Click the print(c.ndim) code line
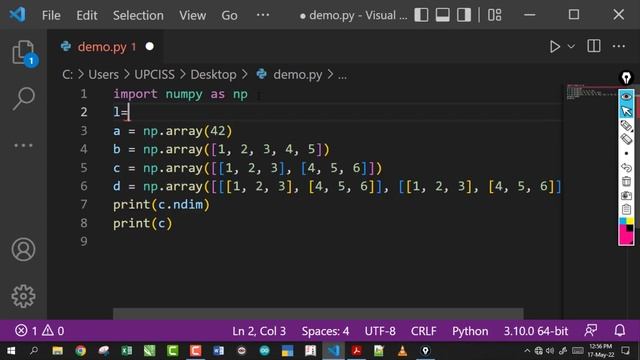The image size is (640, 360). coord(161,204)
